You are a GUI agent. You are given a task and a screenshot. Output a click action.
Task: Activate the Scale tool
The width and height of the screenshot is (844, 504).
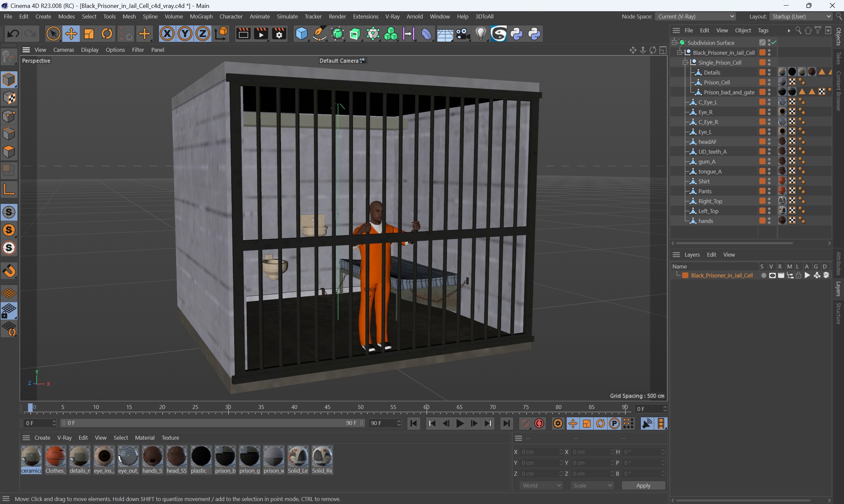89,34
